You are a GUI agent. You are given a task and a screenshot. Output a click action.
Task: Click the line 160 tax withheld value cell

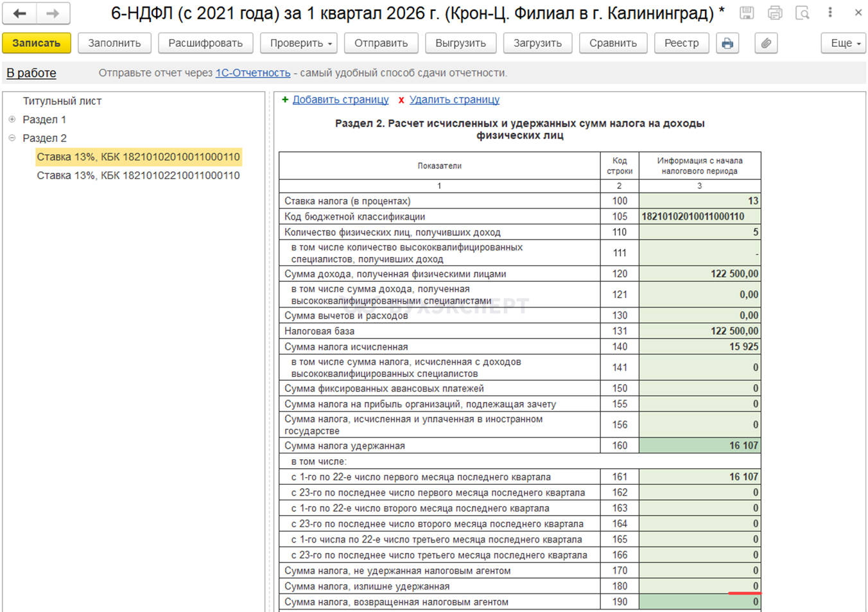(700, 446)
